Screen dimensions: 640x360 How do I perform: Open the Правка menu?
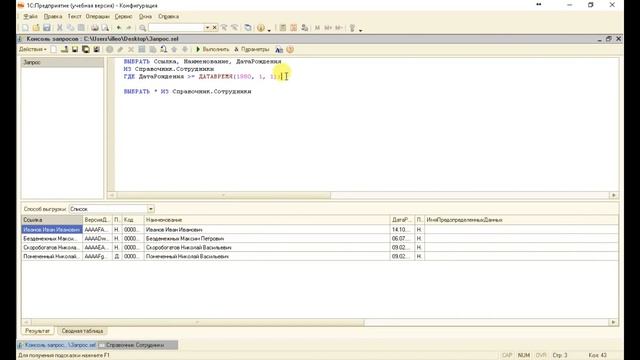[53, 16]
